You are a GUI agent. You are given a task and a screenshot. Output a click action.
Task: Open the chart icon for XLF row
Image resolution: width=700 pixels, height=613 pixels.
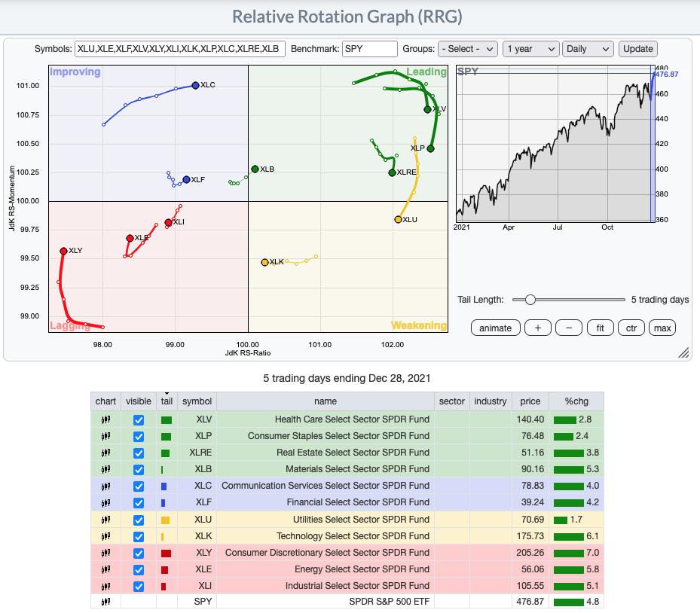pos(105,503)
